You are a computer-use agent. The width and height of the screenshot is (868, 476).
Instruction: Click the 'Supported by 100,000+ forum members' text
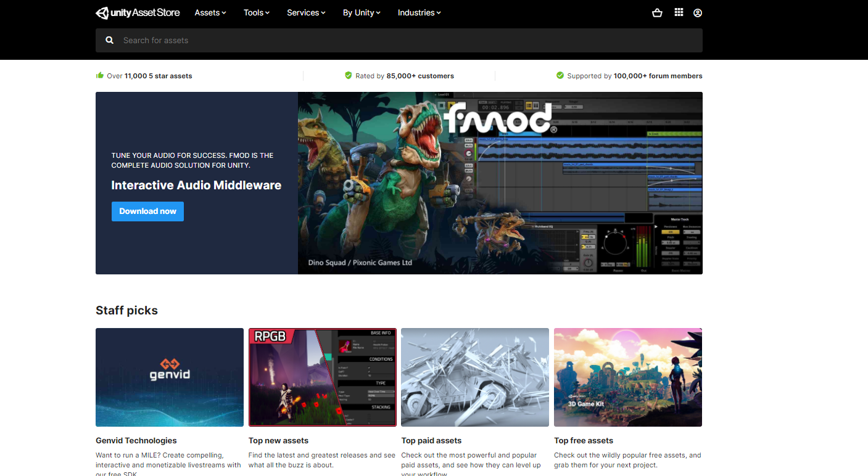click(x=635, y=76)
